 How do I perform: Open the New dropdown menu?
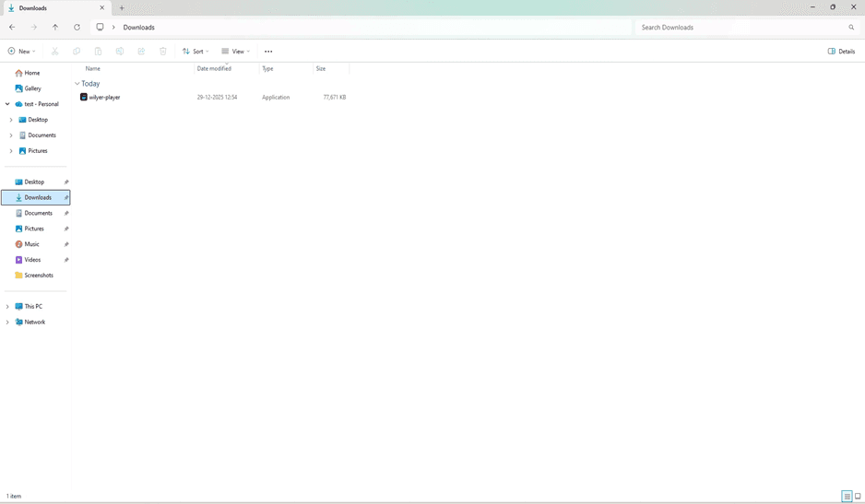click(21, 52)
